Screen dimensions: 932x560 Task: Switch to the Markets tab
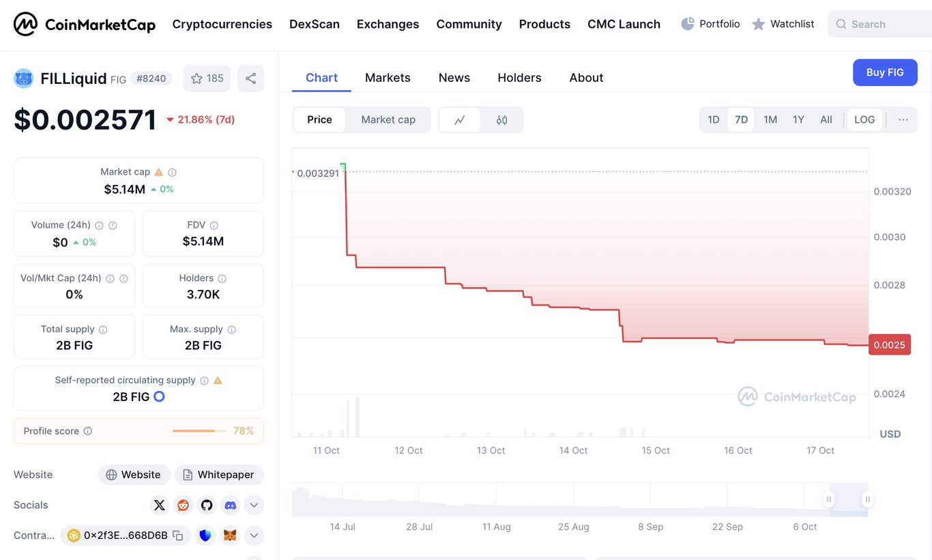tap(388, 78)
